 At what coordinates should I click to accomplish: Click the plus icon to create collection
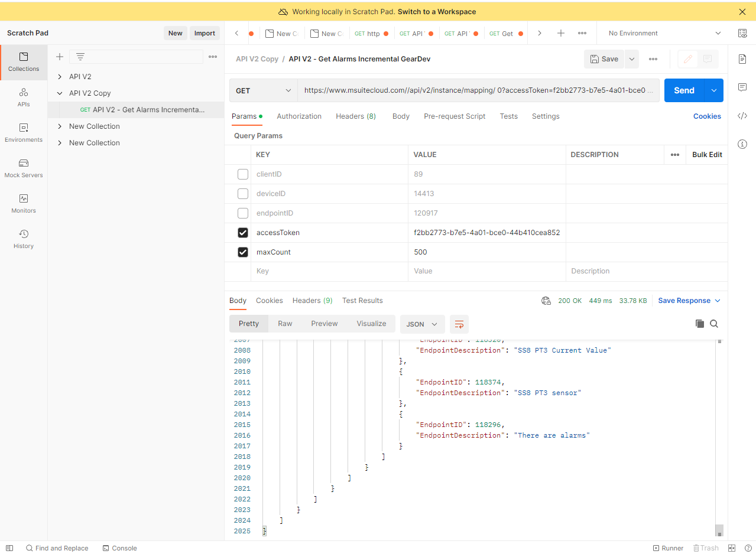pyautogui.click(x=60, y=57)
